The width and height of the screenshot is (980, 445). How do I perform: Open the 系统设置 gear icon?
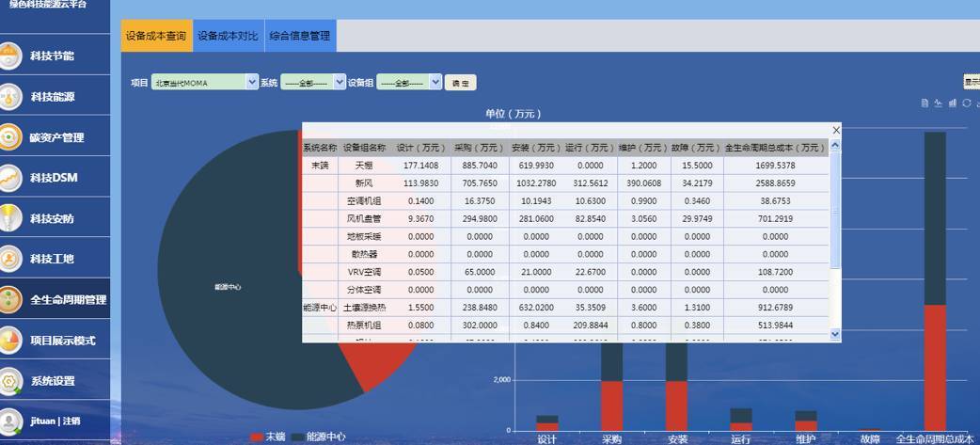point(9,381)
